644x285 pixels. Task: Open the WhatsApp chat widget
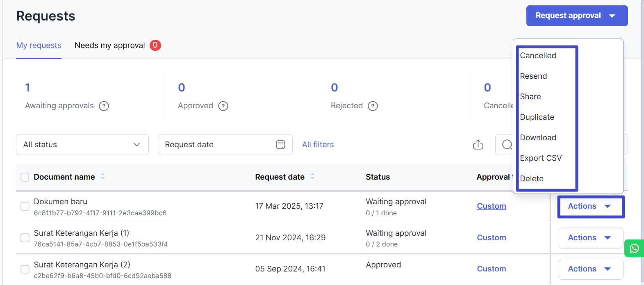click(634, 249)
